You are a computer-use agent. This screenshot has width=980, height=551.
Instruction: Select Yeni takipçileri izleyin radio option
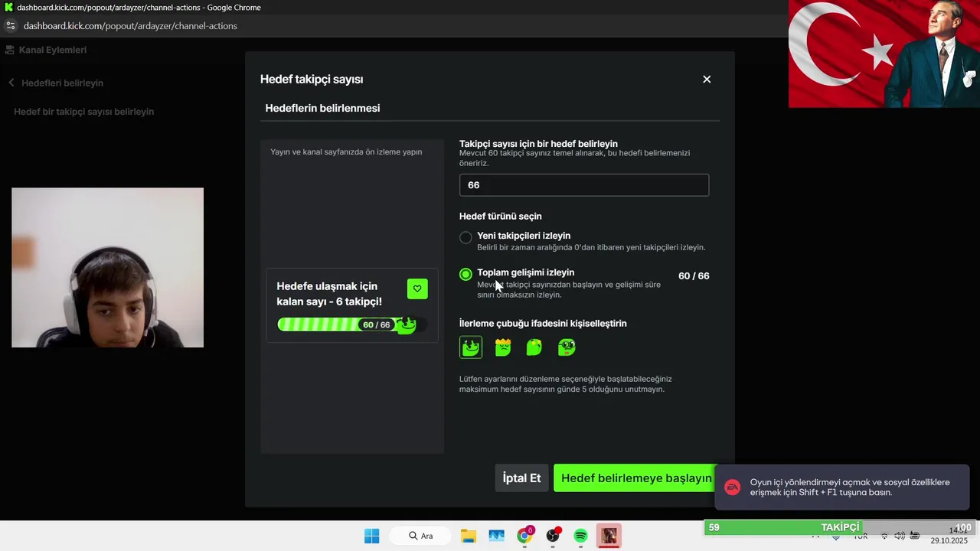click(x=465, y=238)
